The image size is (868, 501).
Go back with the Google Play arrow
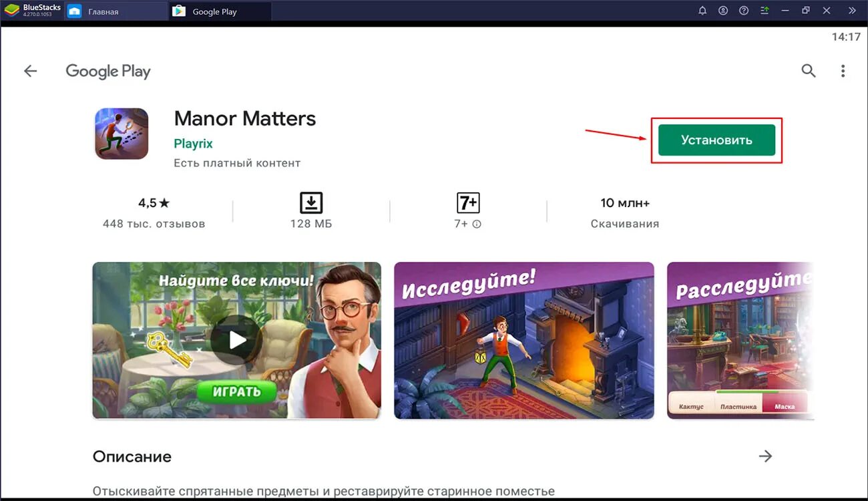tap(30, 71)
